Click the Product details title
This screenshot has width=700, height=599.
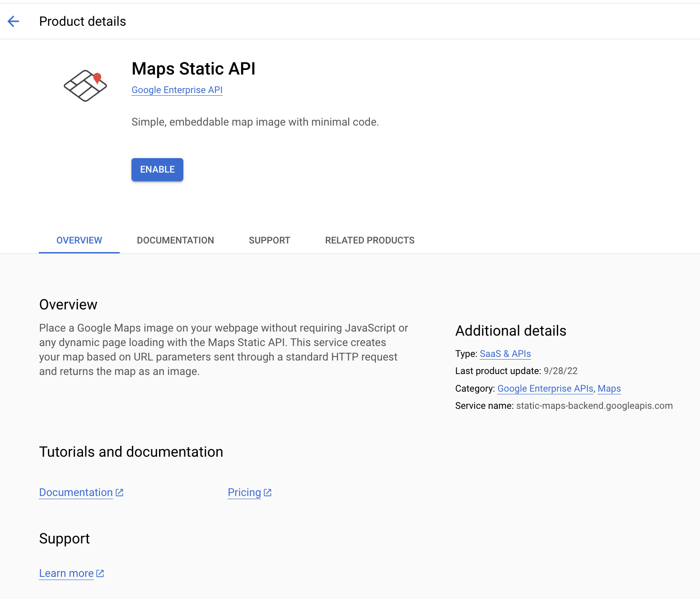82,21
